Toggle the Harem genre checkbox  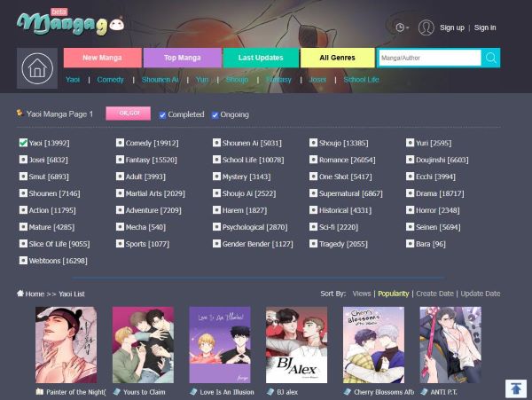tap(216, 209)
